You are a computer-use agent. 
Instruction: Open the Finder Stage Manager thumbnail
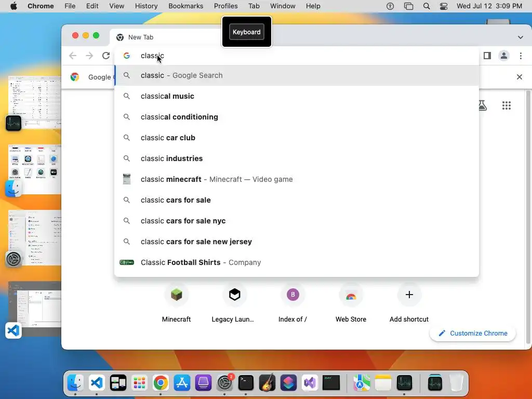pos(35,170)
